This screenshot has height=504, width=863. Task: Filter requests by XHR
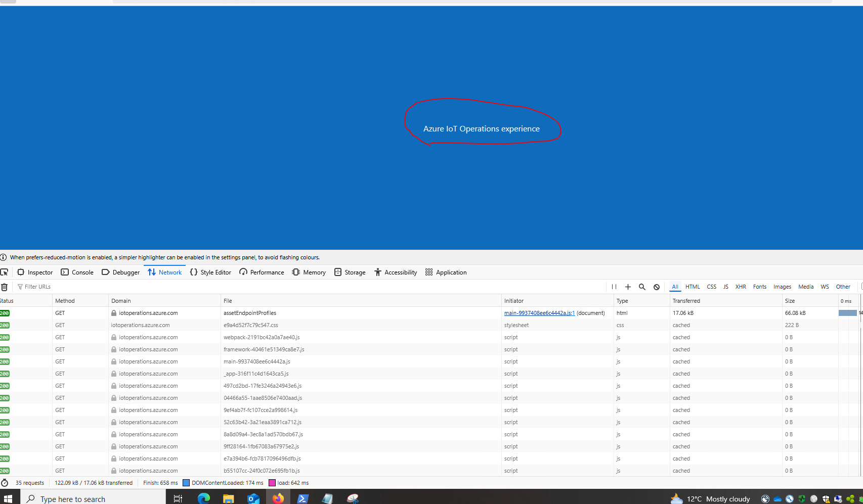point(741,287)
